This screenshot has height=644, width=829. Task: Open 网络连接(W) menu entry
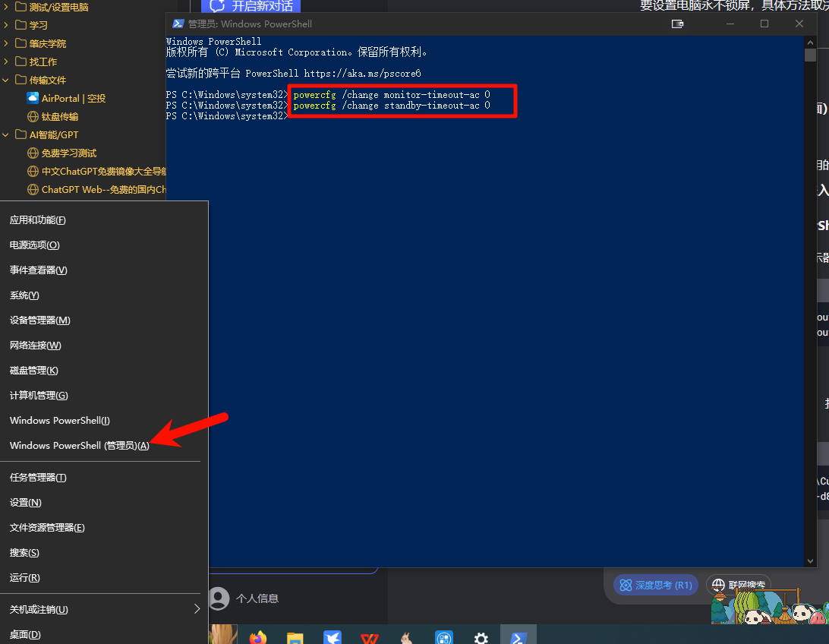[x=103, y=346]
